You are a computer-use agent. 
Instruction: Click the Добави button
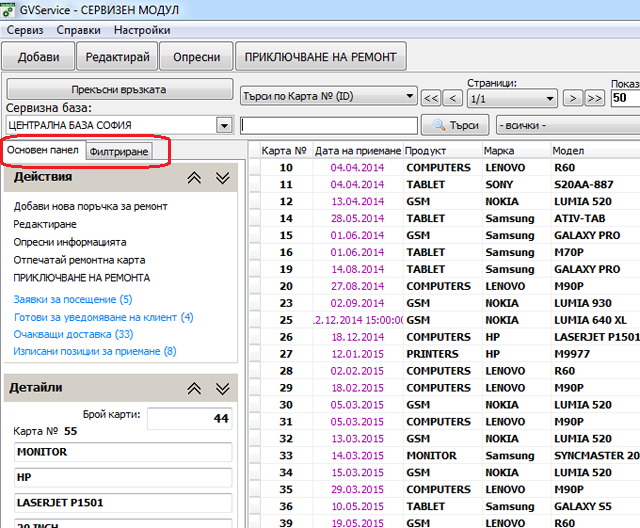point(38,57)
